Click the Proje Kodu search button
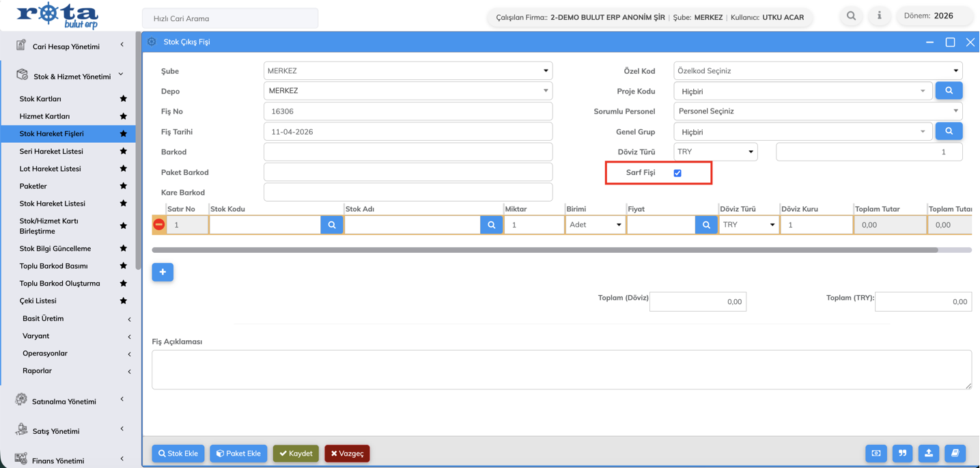 pyautogui.click(x=949, y=91)
